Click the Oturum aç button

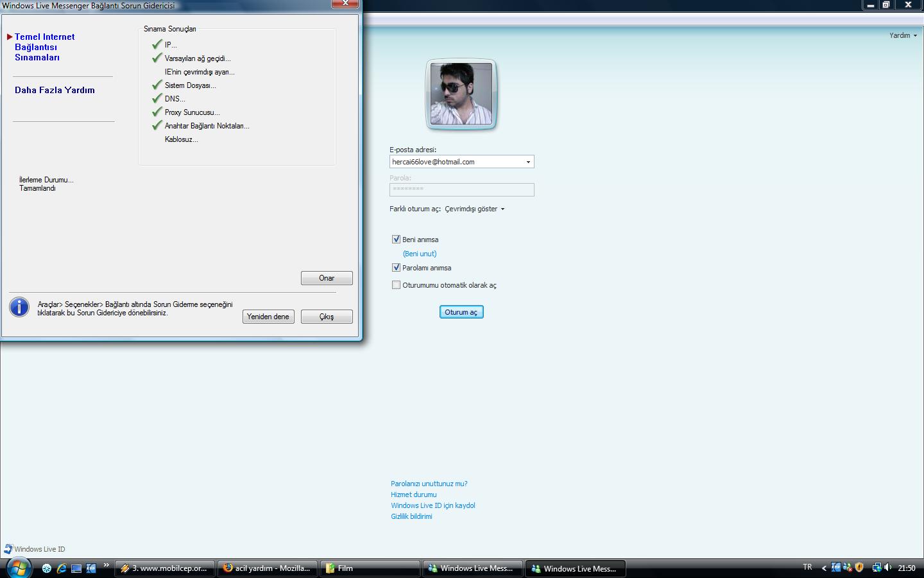pos(461,312)
